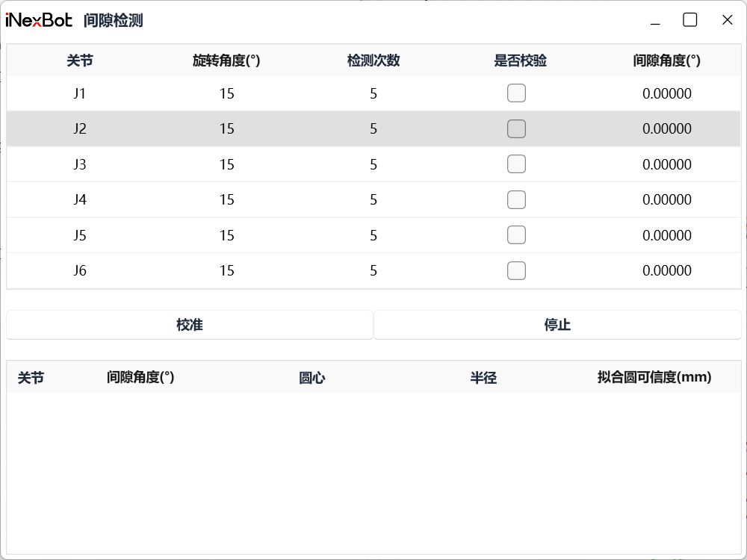Select the J1 joint cell

[x=80, y=93]
